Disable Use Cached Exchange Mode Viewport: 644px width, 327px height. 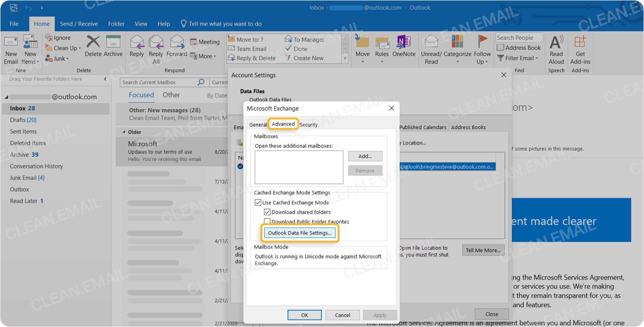tap(258, 203)
